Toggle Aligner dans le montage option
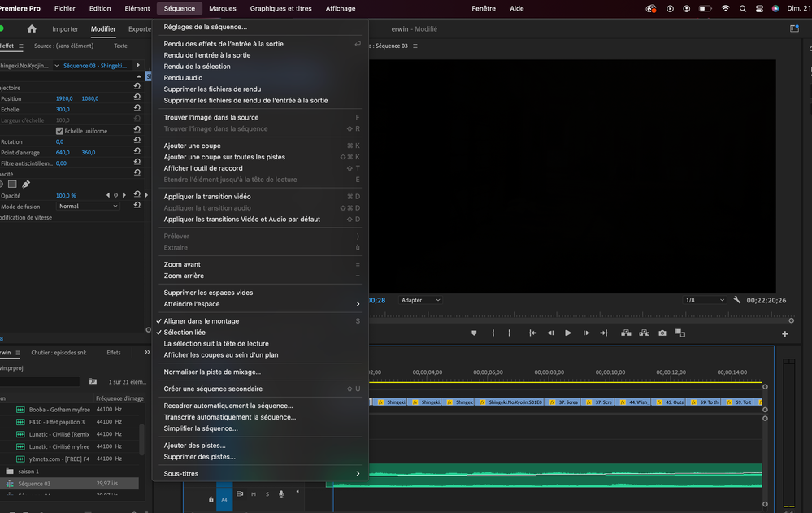 coord(202,321)
